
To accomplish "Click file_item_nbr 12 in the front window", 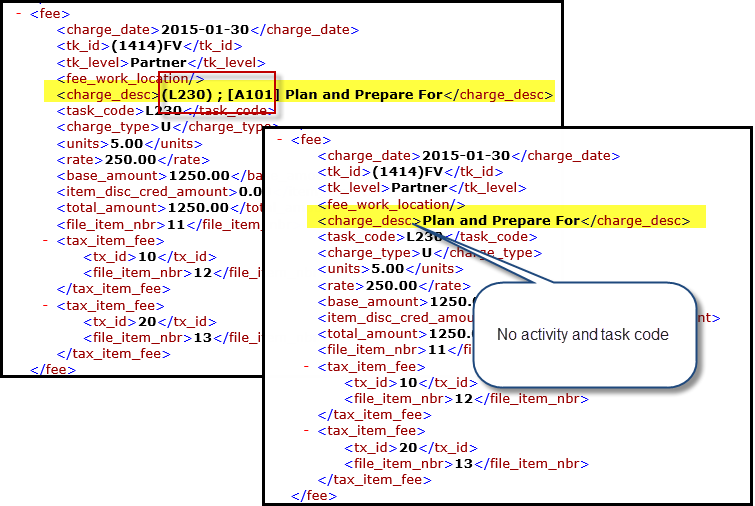I will pos(467,399).
